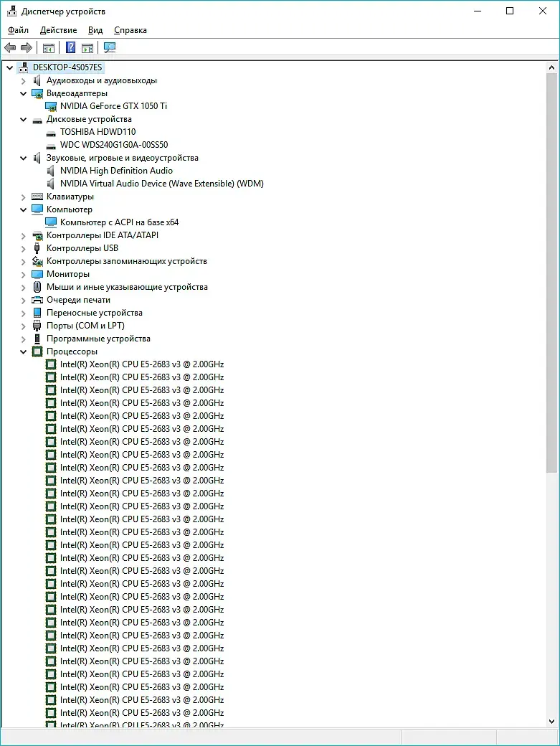The image size is (560, 746).
Task: Click the chip icon beside Процессоры
Action: coord(37,351)
